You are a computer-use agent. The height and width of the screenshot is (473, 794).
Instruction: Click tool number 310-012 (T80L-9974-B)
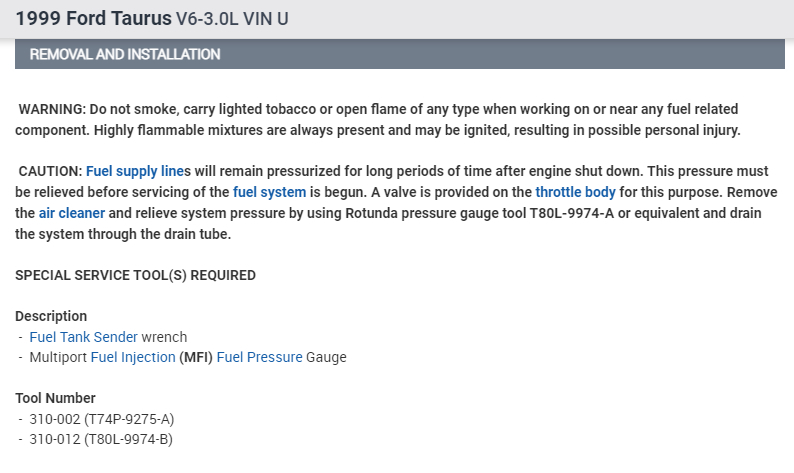[102, 439]
